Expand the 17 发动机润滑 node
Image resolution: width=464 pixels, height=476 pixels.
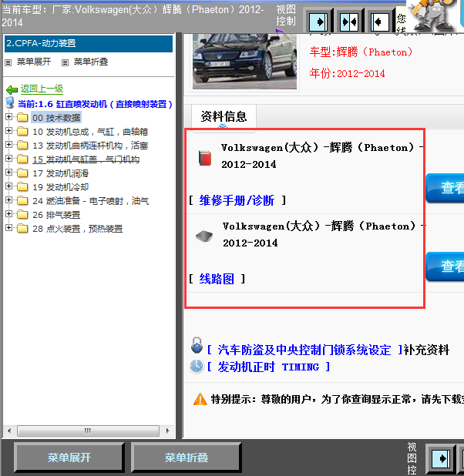click(x=8, y=172)
